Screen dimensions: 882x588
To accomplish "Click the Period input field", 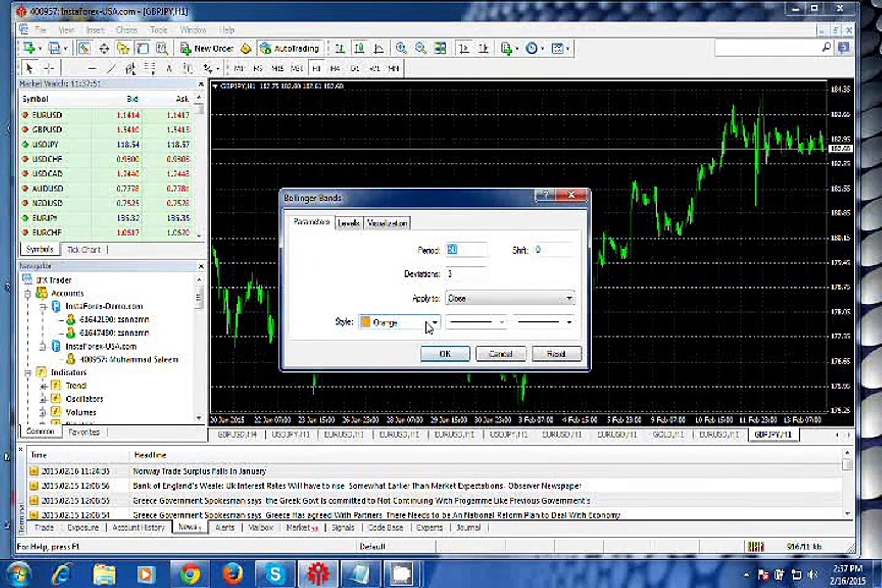I will [466, 249].
